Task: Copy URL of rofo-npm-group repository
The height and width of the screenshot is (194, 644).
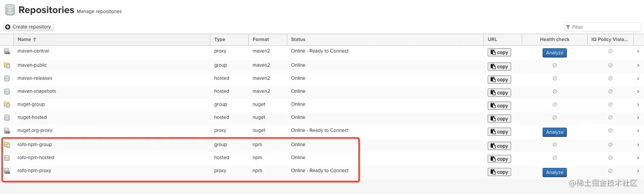Action: coord(499,146)
